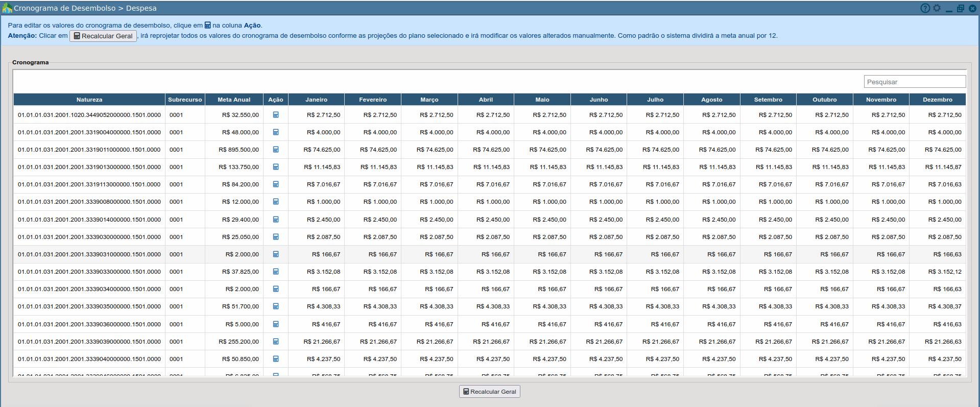This screenshot has width=980, height=407.
Task: Focus the Pesquisar search field
Action: click(914, 82)
